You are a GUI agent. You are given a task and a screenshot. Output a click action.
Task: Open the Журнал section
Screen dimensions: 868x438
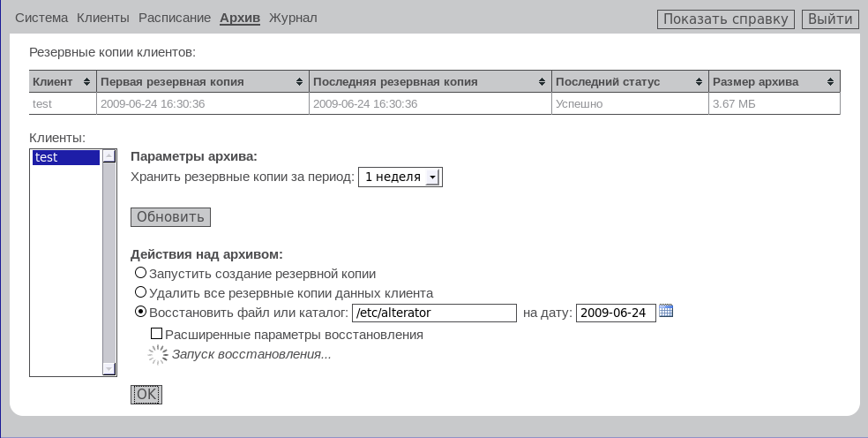pos(293,18)
